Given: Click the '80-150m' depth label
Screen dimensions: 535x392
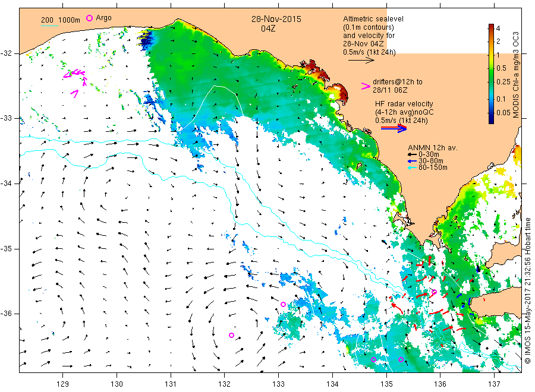Looking at the screenshot, I should (433, 167).
